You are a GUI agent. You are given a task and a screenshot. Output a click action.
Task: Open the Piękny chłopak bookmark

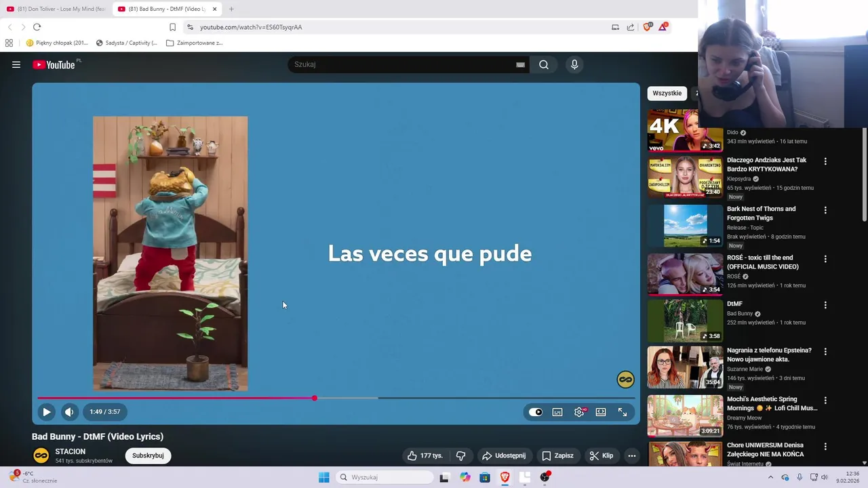click(57, 43)
